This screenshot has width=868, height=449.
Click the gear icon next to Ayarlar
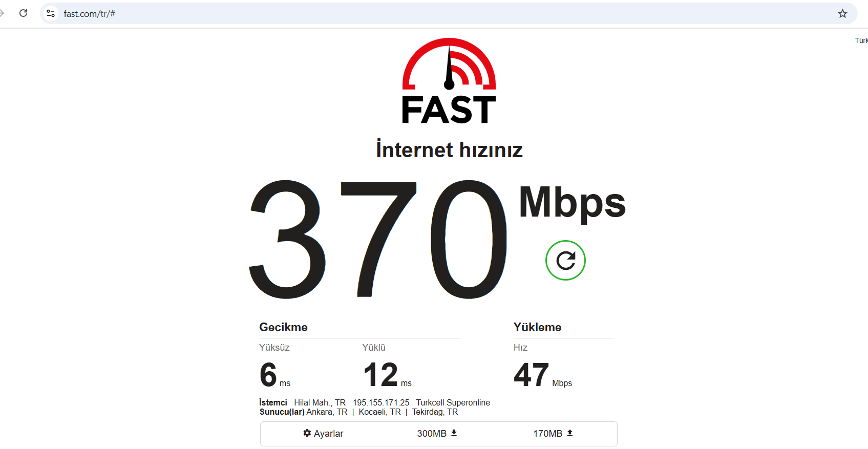(x=307, y=433)
